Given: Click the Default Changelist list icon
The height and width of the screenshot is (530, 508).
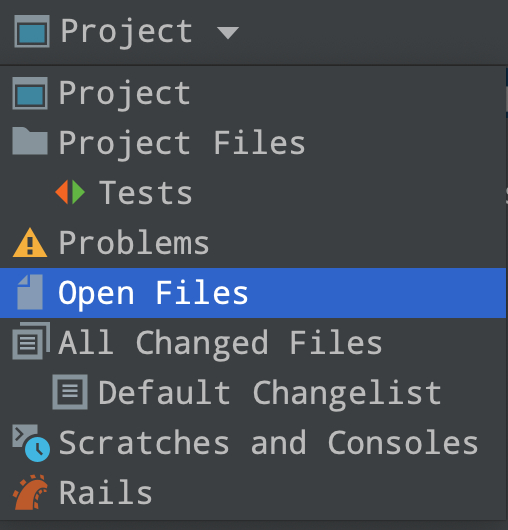Looking at the screenshot, I should tap(70, 392).
